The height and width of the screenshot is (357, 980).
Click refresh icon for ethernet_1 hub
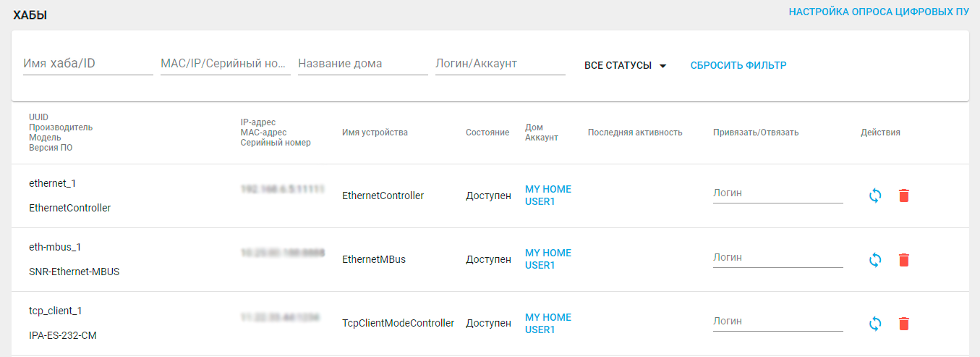point(875,196)
